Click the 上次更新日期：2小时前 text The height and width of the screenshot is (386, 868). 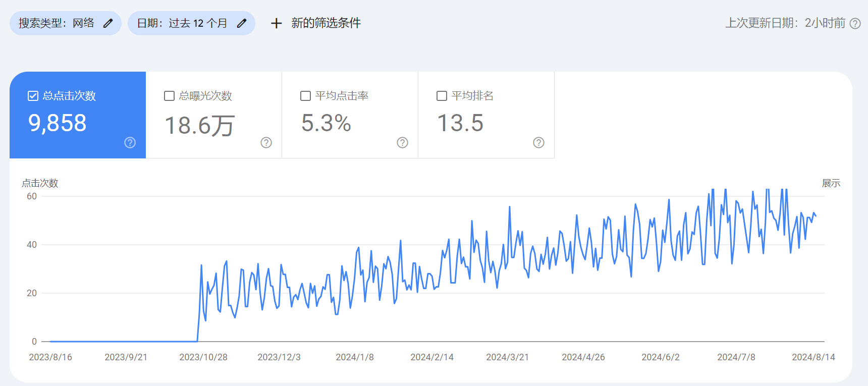[785, 23]
